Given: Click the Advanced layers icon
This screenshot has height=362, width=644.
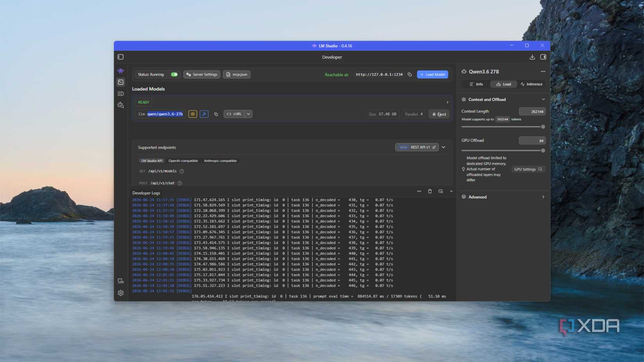Looking at the screenshot, I should click(464, 197).
